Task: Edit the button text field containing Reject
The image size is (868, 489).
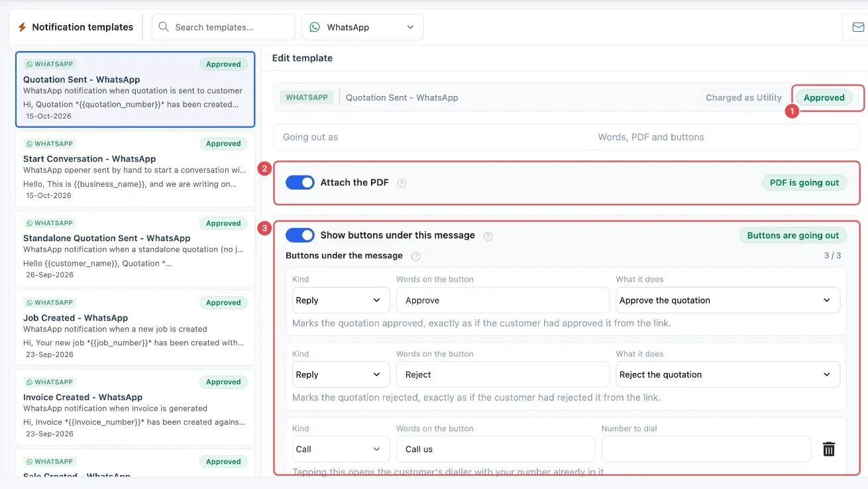Action: click(503, 374)
